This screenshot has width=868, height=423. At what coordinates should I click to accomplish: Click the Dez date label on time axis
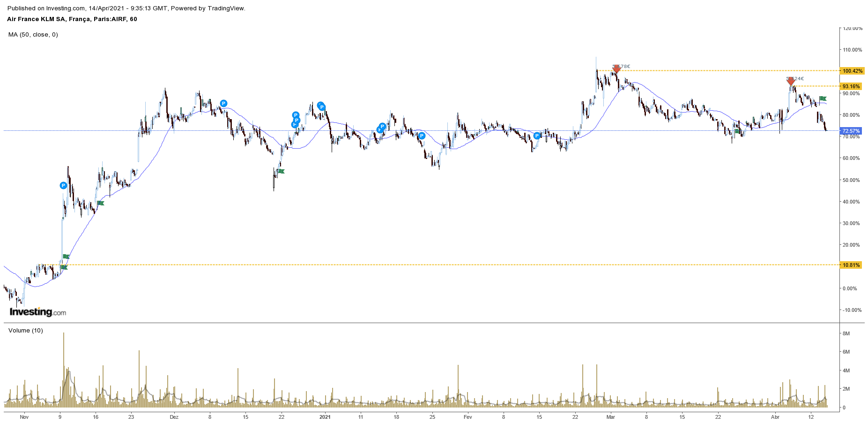(x=174, y=416)
